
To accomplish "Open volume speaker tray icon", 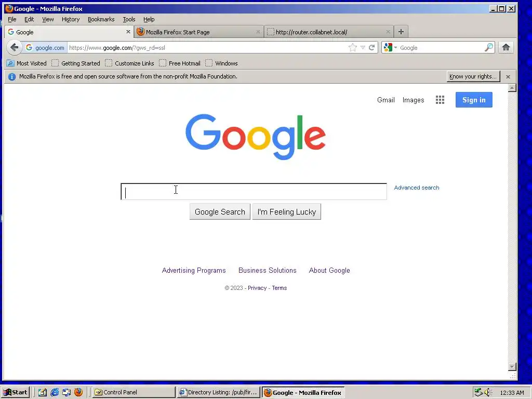I will click(488, 392).
